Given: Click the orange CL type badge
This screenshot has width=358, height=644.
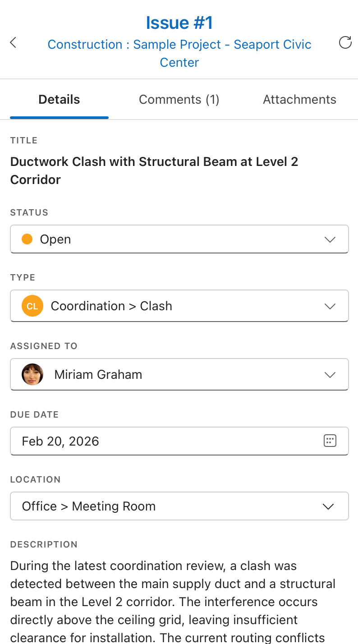Looking at the screenshot, I should [x=32, y=306].
